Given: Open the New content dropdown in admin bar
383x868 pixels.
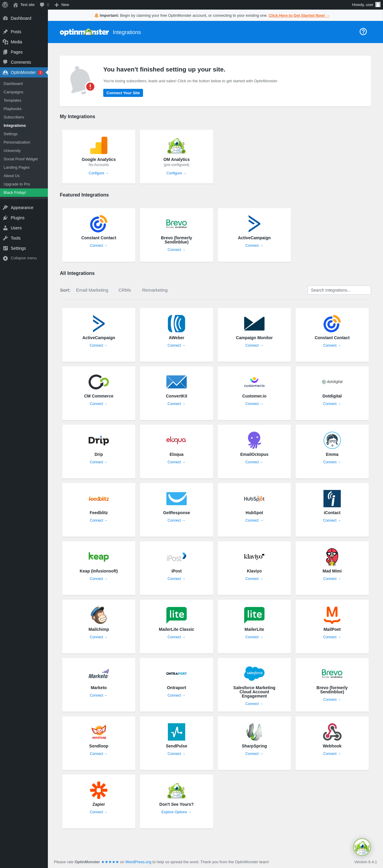Looking at the screenshot, I should click(x=62, y=5).
